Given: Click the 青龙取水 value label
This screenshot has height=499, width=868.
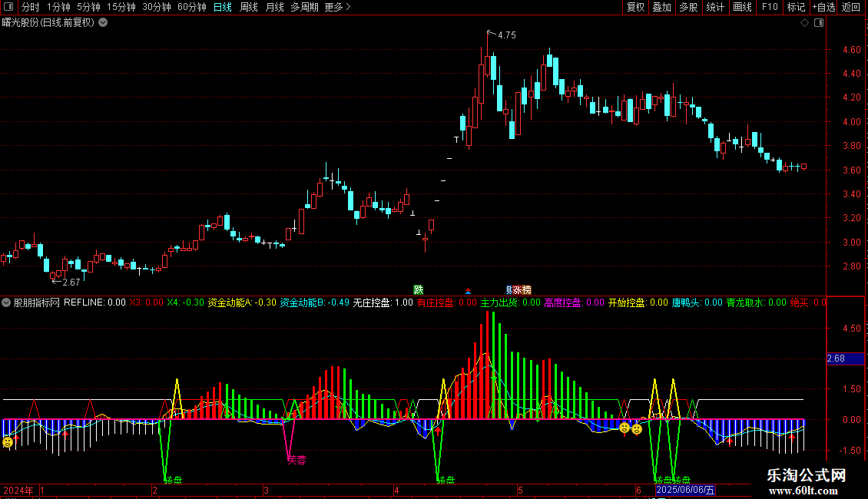Looking at the screenshot, I should pos(756,302).
